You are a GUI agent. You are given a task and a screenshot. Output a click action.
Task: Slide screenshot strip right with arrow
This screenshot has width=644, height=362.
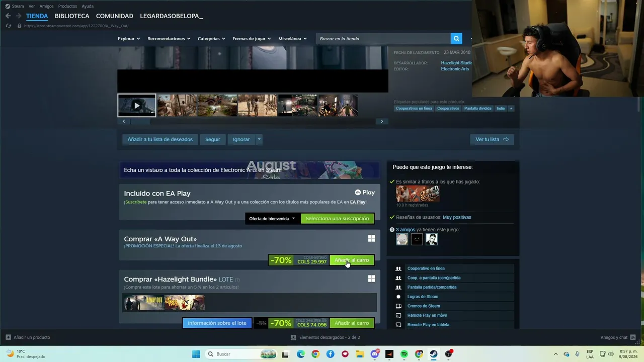[382, 121]
